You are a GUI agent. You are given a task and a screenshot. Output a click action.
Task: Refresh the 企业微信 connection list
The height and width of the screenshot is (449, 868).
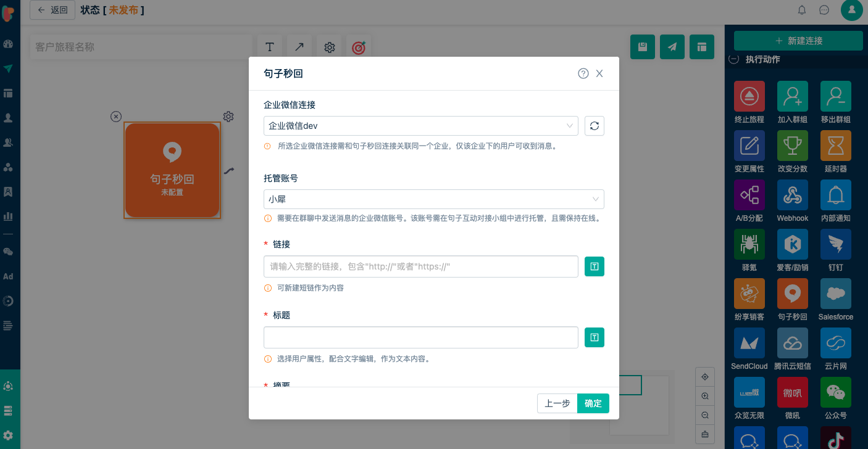tap(595, 126)
